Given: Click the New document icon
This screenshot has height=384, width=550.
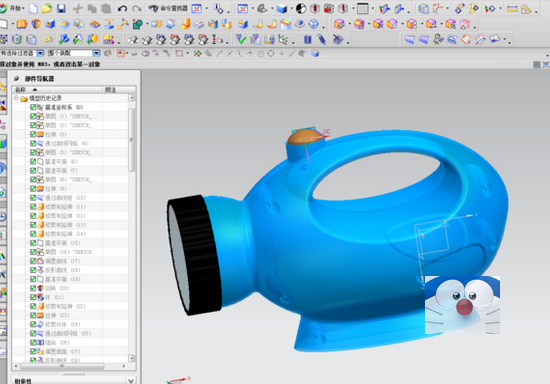Looking at the screenshot, I should [33, 8].
